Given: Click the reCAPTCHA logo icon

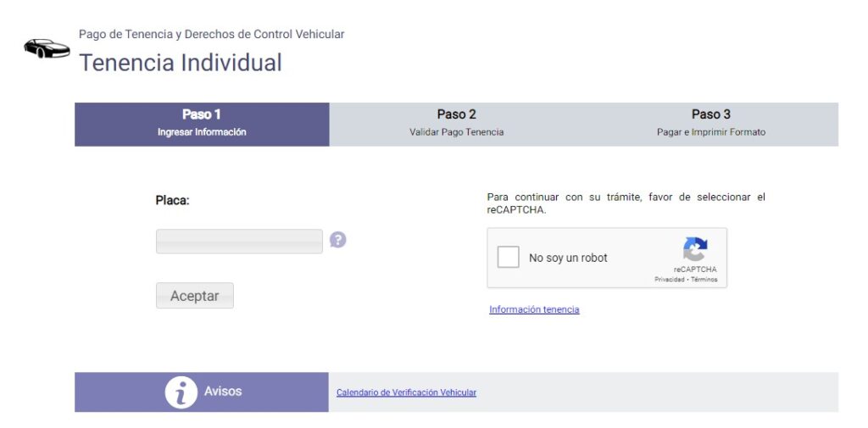Looking at the screenshot, I should (x=695, y=249).
